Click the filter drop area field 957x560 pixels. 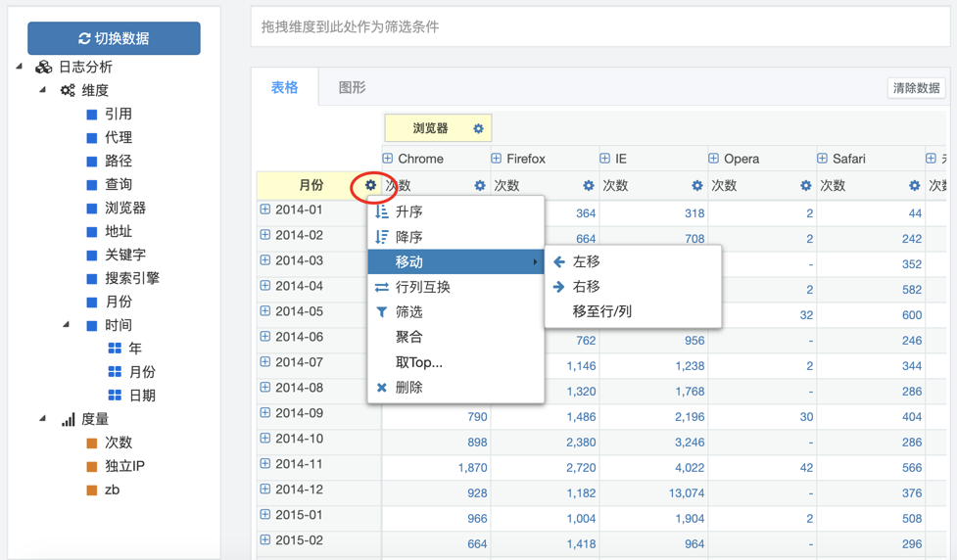599,27
